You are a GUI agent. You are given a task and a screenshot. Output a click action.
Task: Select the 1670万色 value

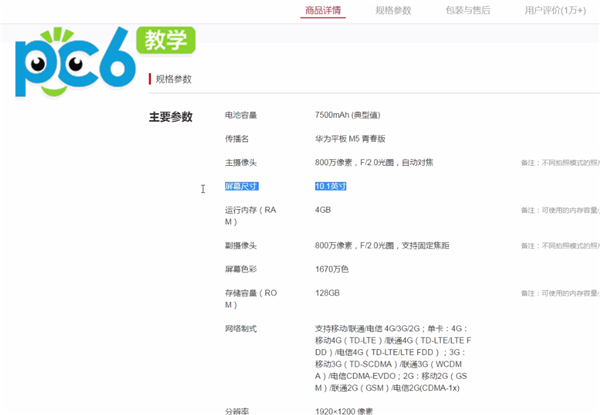(x=332, y=269)
